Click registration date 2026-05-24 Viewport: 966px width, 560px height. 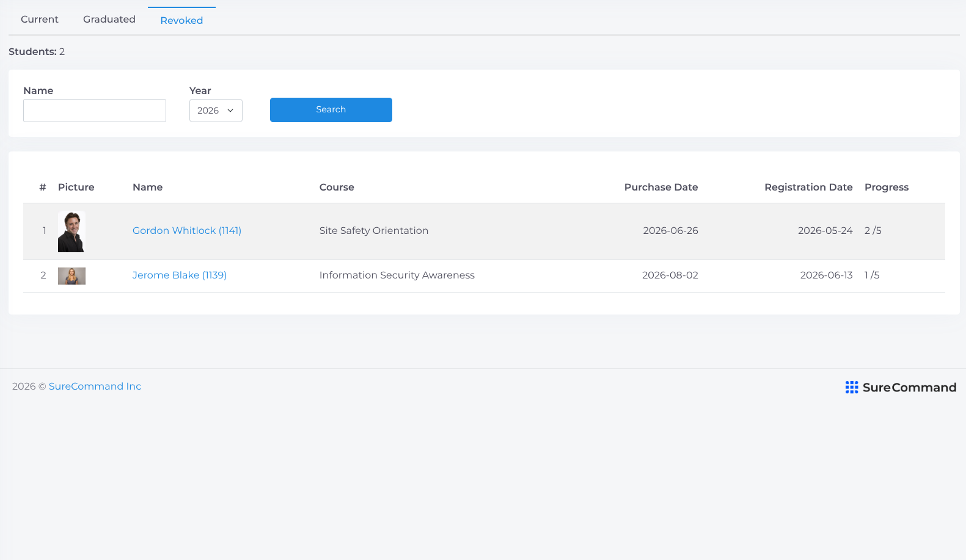[825, 231]
